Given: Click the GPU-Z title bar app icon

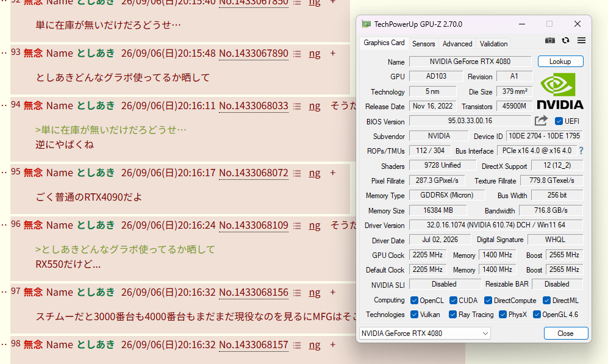Looking at the screenshot, I should [366, 24].
